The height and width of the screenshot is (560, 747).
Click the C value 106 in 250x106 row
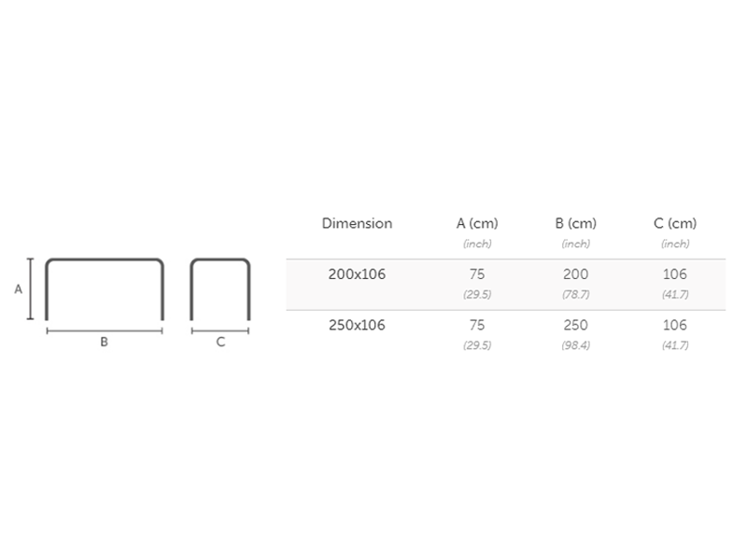[674, 325]
